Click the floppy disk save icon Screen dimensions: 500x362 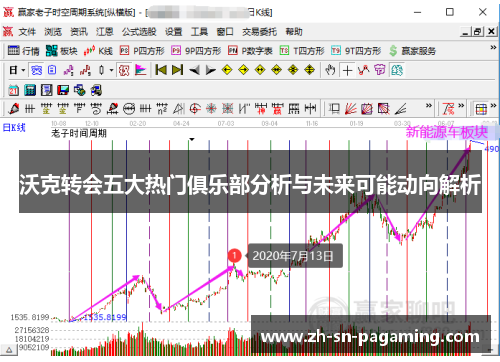point(63,90)
